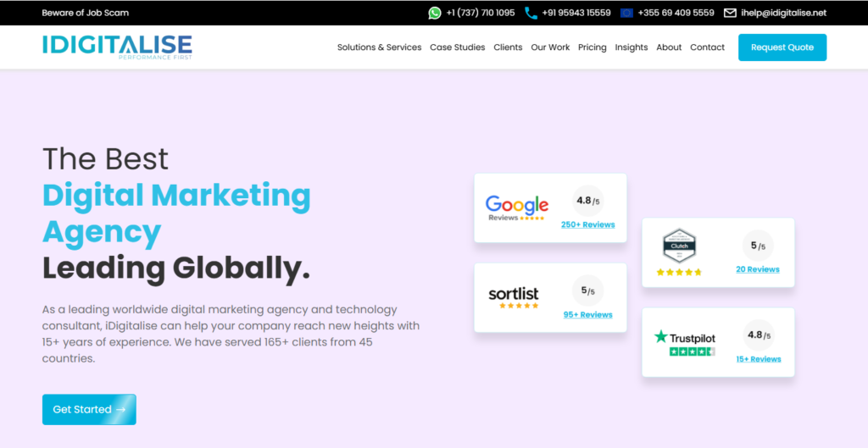Open the 95+ Reviews Sortlist link
The image size is (868, 448).
click(587, 314)
